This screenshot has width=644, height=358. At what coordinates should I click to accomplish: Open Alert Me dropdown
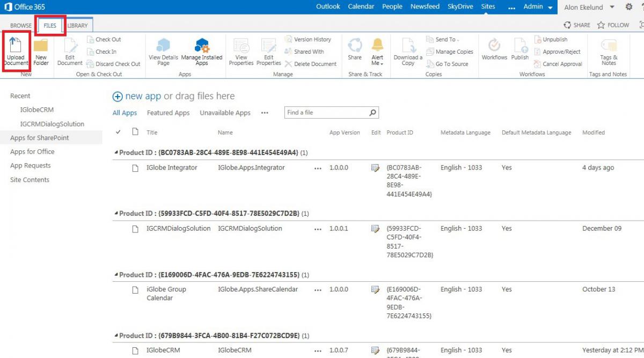(x=377, y=52)
